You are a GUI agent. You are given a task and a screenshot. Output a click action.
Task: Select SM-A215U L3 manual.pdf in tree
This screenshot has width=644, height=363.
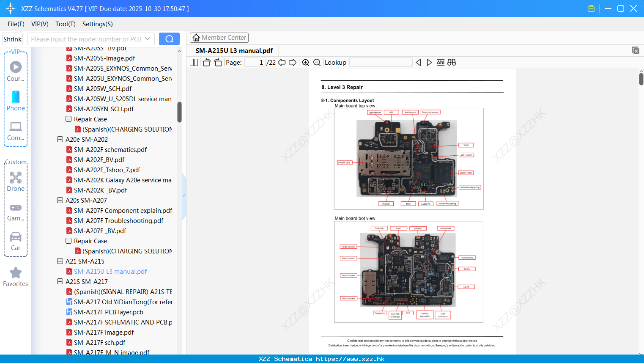pos(110,271)
